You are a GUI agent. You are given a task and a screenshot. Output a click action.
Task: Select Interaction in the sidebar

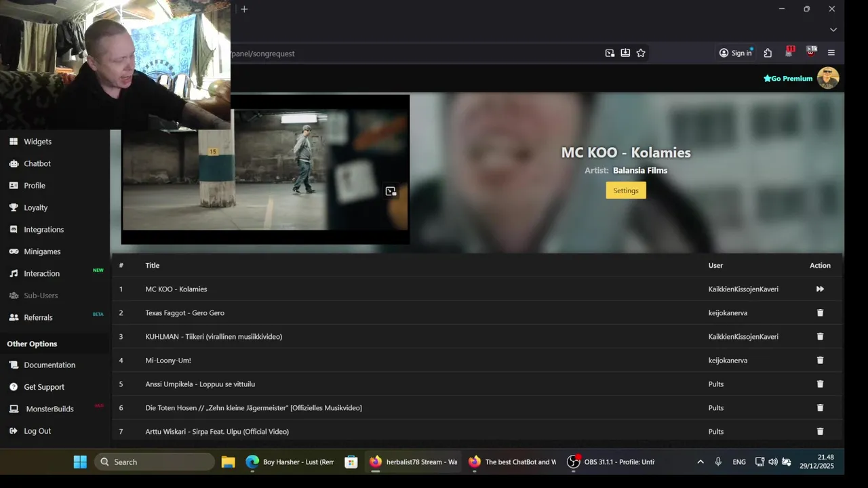41,274
